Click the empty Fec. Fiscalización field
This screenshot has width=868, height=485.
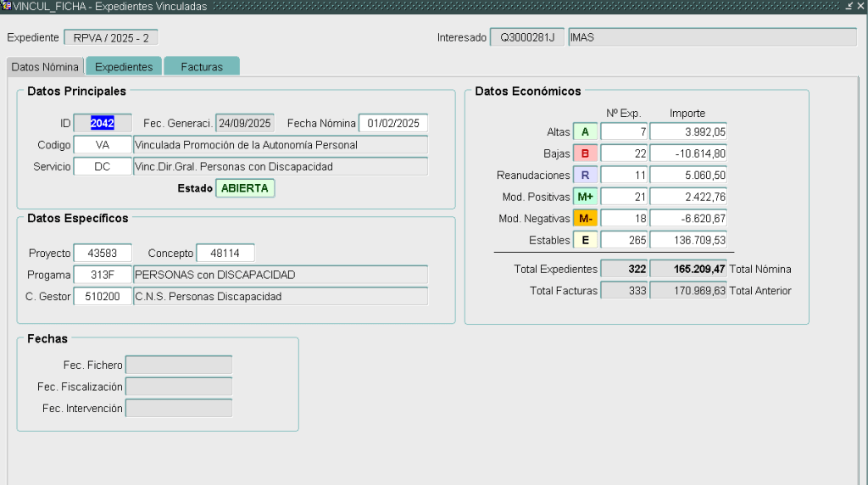coord(178,387)
